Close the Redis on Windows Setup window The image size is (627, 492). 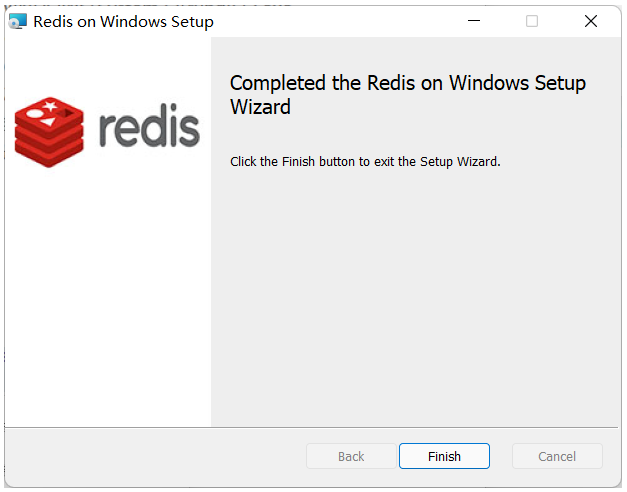coord(591,21)
